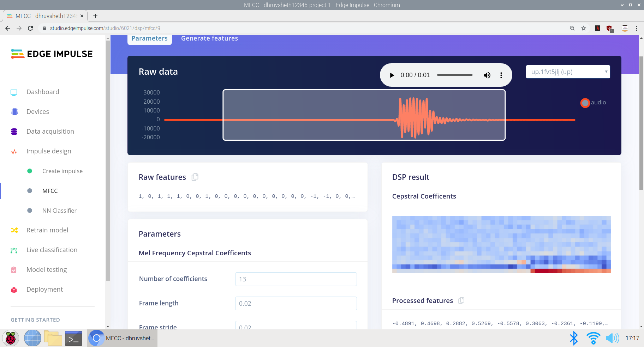
Task: Copy processed features with clipboard icon
Action: point(461,300)
